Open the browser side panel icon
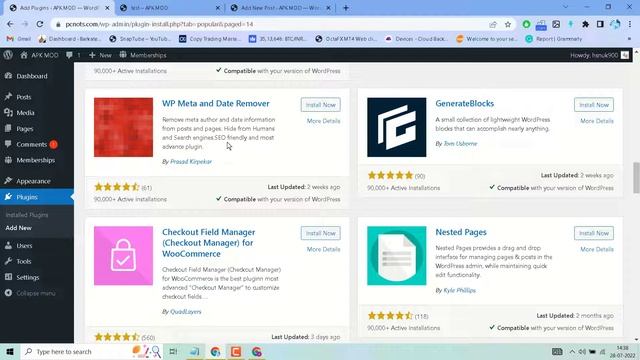Viewport: 640px width, 360px height. tap(600, 24)
